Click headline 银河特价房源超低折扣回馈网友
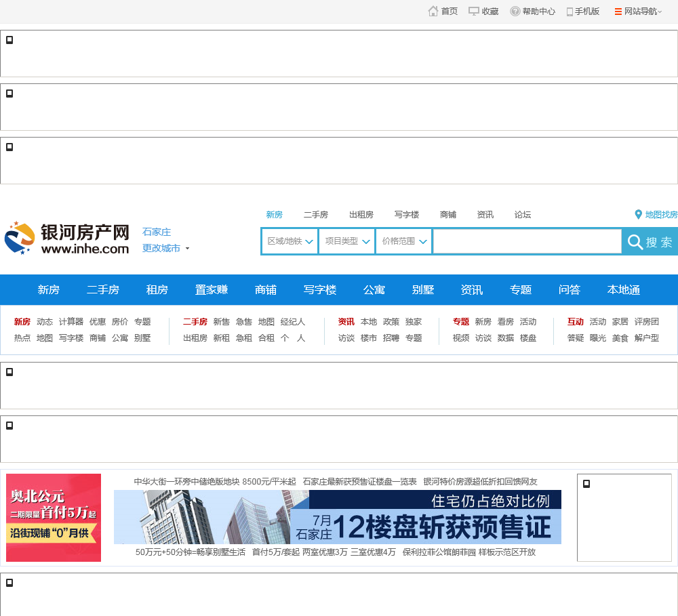The height and width of the screenshot is (616, 678). 481,482
